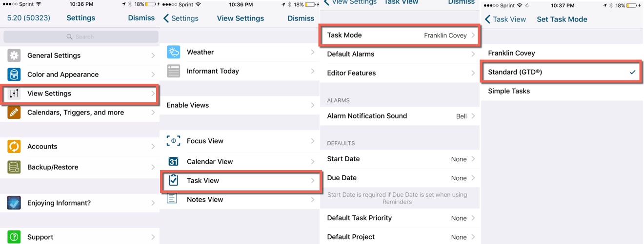Select the Backup/Restore database icon

point(14,167)
